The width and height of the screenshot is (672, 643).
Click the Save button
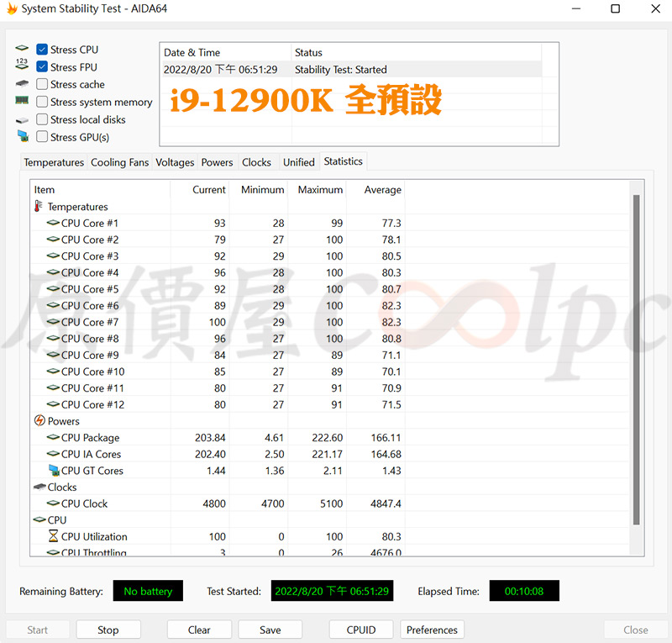(270, 630)
